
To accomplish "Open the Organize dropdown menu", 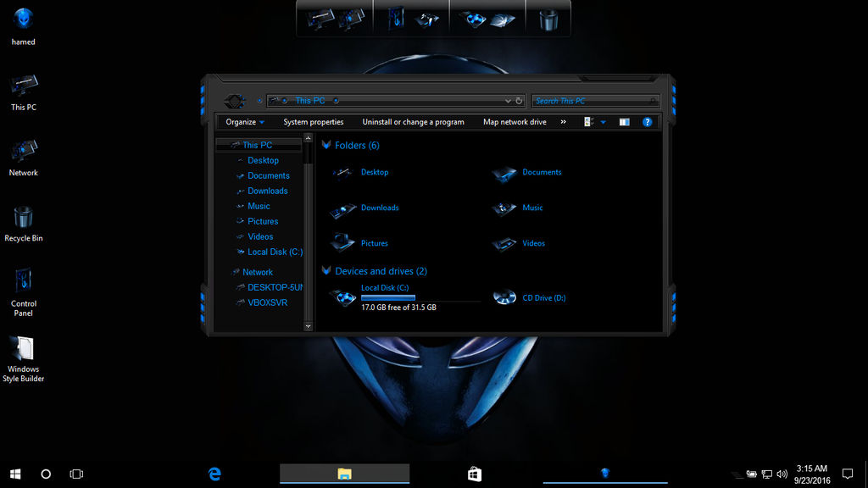I will (244, 121).
